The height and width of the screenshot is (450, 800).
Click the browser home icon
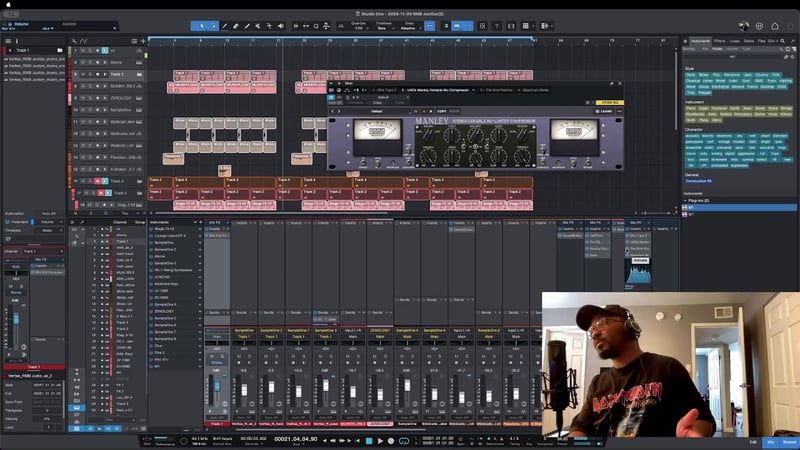pos(685,41)
